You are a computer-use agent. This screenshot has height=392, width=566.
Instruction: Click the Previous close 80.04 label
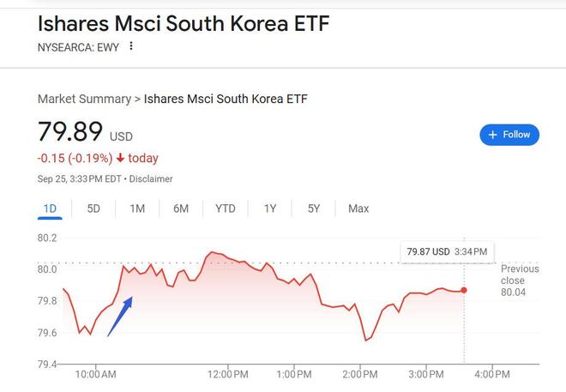[x=520, y=280]
